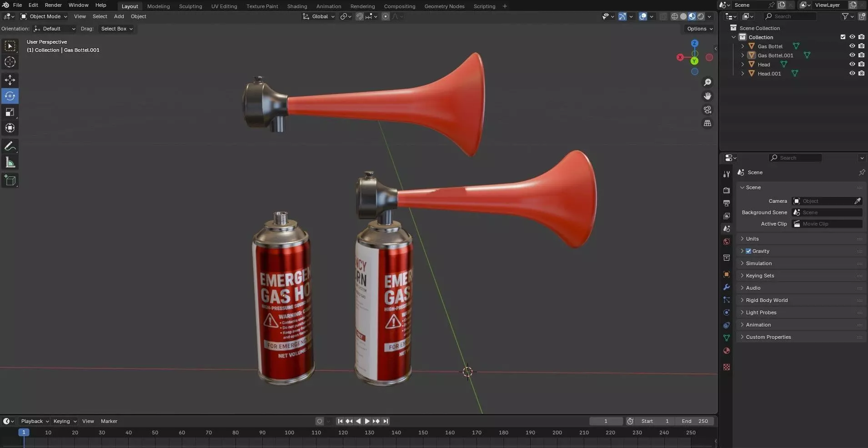Viewport: 868px width, 448px height.
Task: Switch to the Shading workspace tab
Action: [297, 6]
